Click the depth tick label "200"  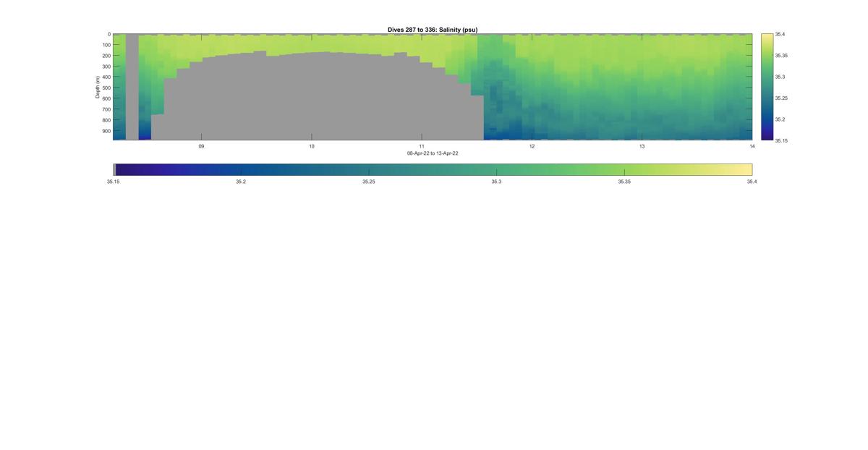(106, 56)
